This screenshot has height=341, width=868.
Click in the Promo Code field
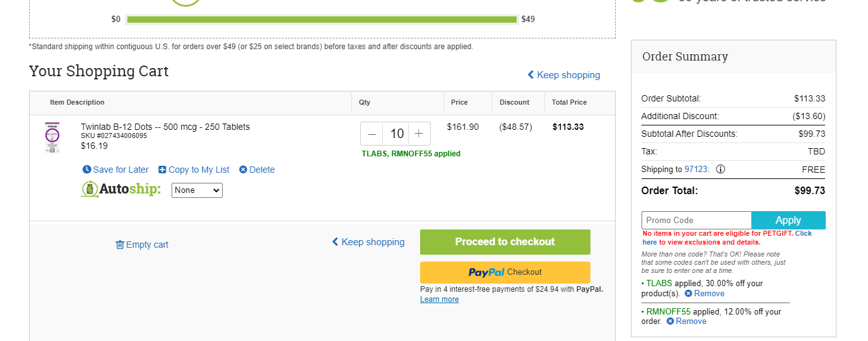(x=696, y=220)
